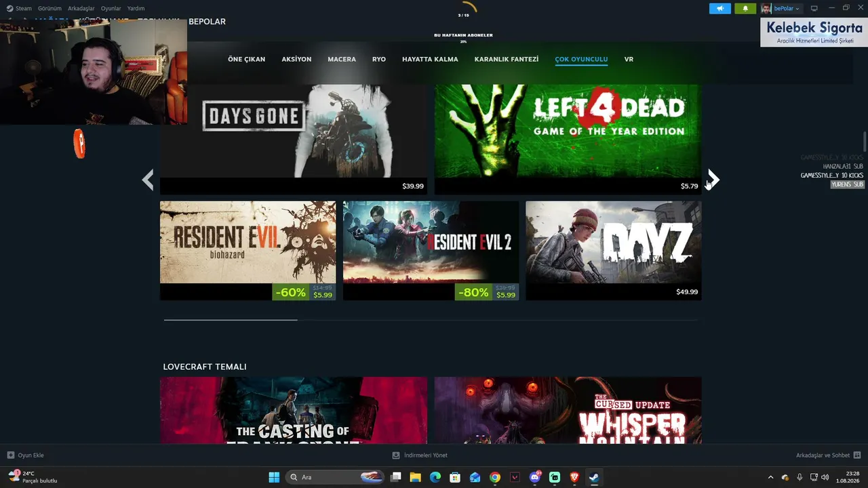Screen dimensions: 868x488
Task: Open Steam notifications bell
Action: point(745,8)
